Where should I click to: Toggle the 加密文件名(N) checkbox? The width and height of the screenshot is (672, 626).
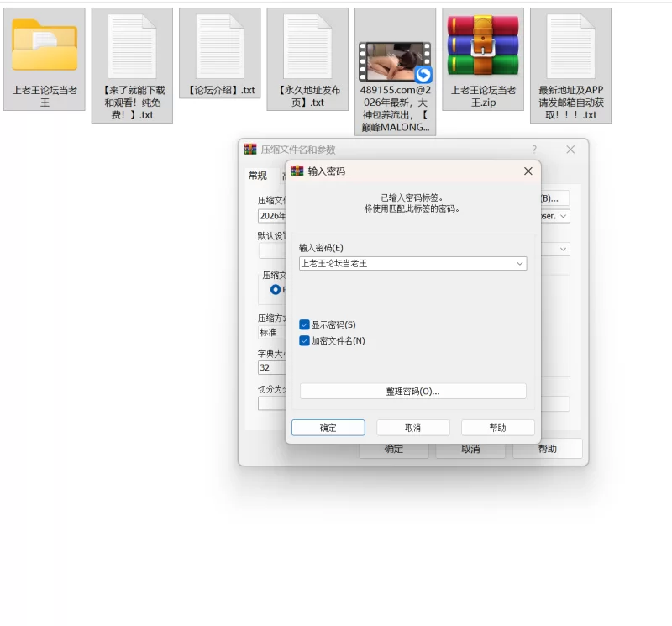304,340
